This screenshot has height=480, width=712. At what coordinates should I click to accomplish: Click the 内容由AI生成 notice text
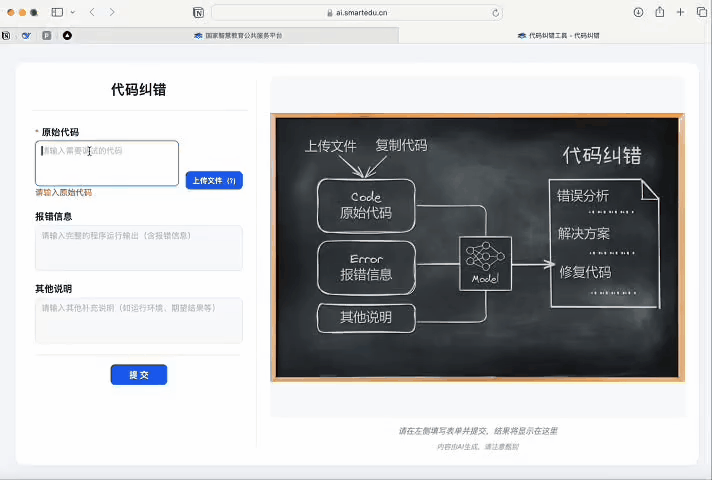(477, 447)
